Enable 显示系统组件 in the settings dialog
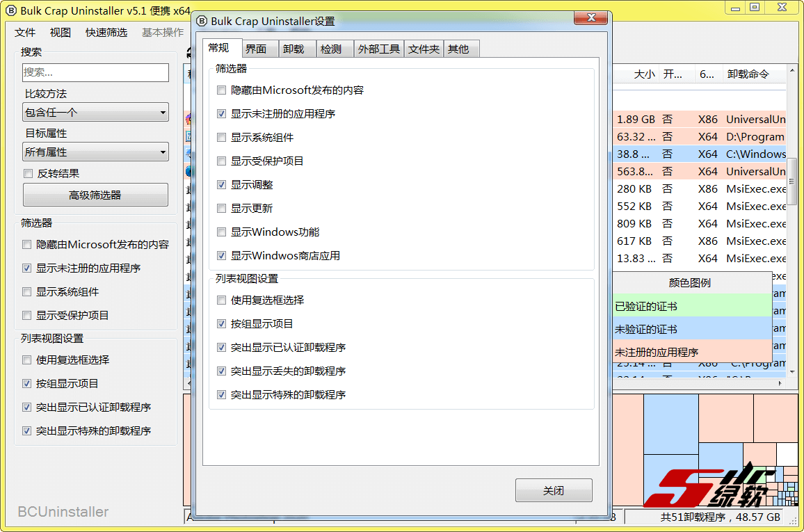The width and height of the screenshot is (804, 532). pos(221,138)
